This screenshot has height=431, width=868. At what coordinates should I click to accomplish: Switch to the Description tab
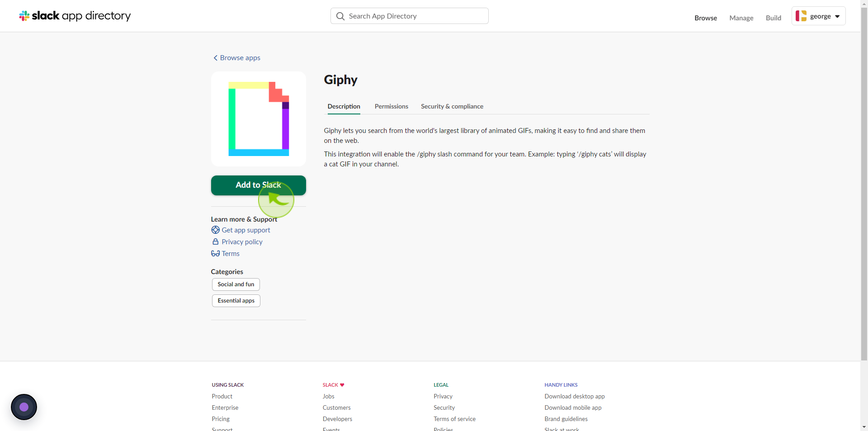tap(344, 106)
